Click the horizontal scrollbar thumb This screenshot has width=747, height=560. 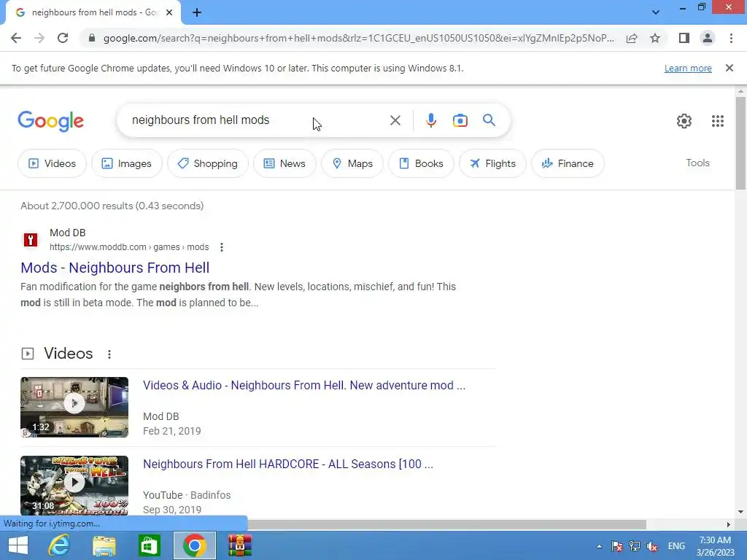[446, 524]
